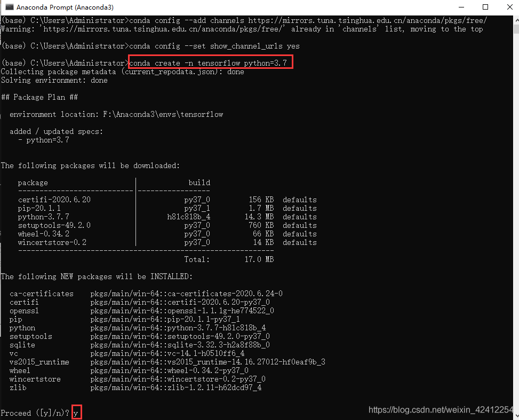Minimize the Anaconda Prompt window

tap(461, 7)
